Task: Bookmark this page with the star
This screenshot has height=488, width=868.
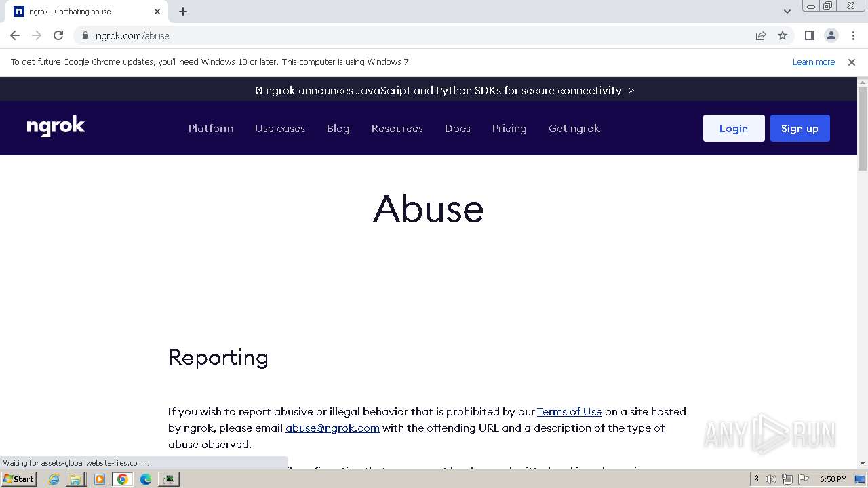Action: tap(783, 35)
